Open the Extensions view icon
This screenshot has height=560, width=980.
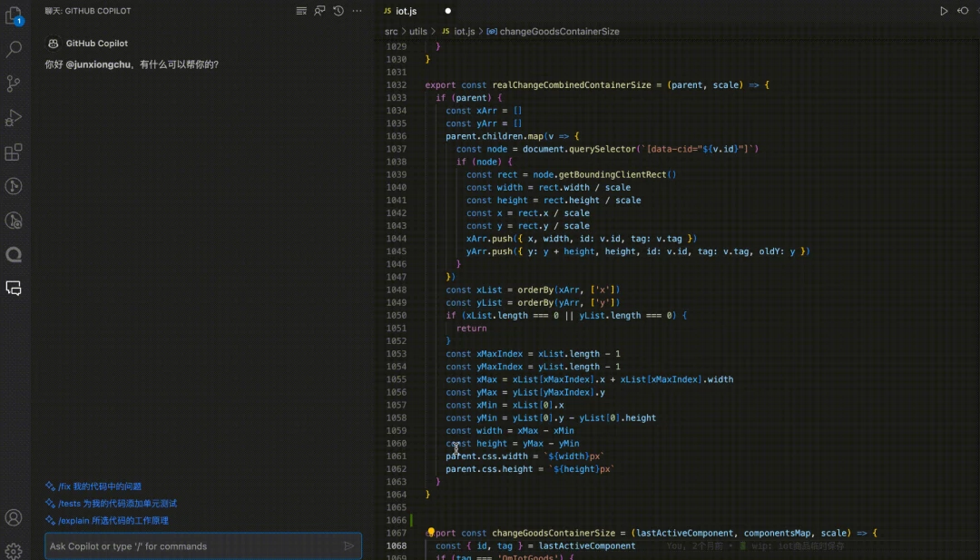pyautogui.click(x=14, y=152)
